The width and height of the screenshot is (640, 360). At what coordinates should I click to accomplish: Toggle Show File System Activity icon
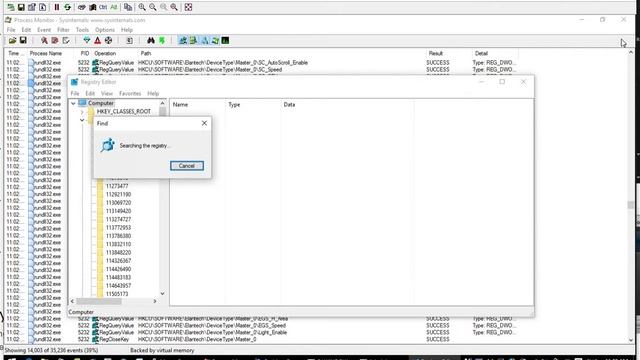193,40
